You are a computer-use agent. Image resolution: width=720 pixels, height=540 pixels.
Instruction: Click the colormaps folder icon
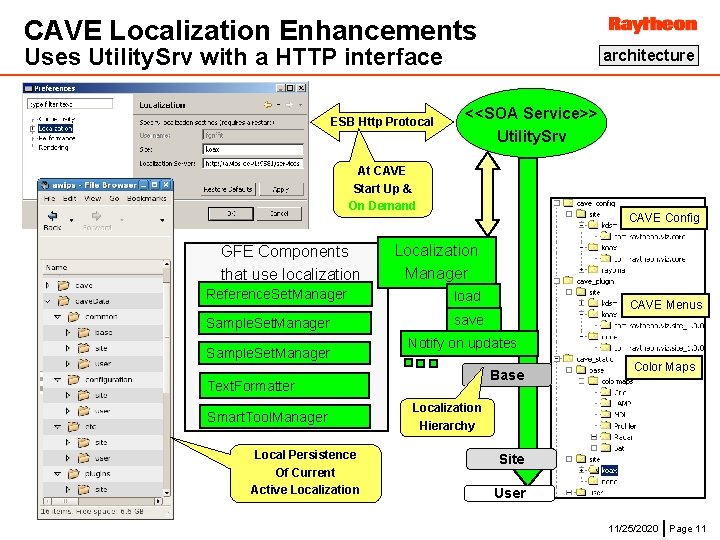click(593, 381)
